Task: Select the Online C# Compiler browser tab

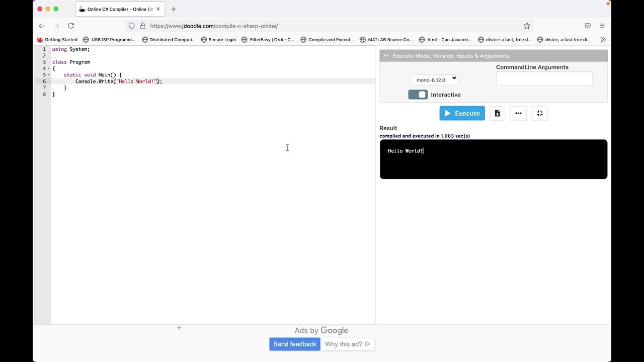Action: (120, 9)
